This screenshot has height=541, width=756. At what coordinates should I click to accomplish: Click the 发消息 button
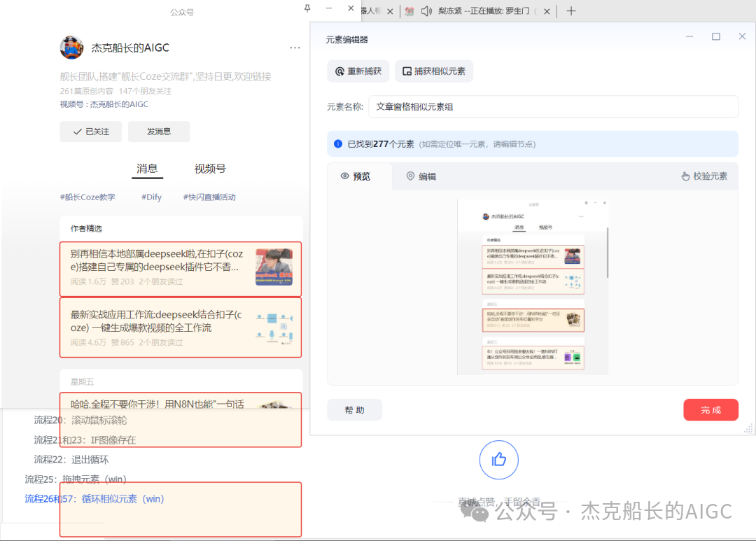pyautogui.click(x=159, y=132)
